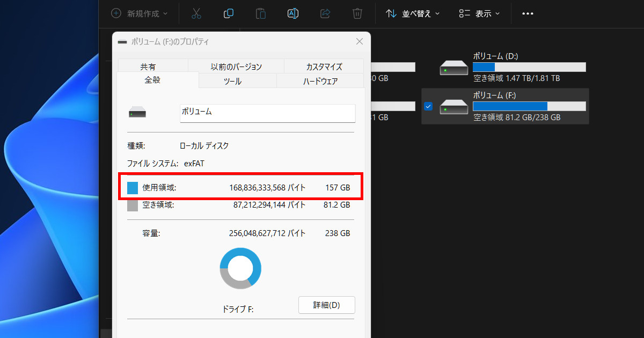Select the 共有 tab

[x=148, y=67]
